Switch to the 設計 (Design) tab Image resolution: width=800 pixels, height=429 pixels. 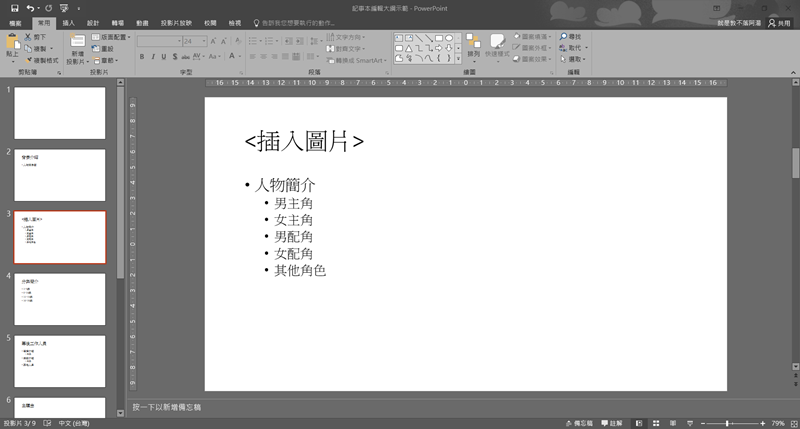click(93, 23)
